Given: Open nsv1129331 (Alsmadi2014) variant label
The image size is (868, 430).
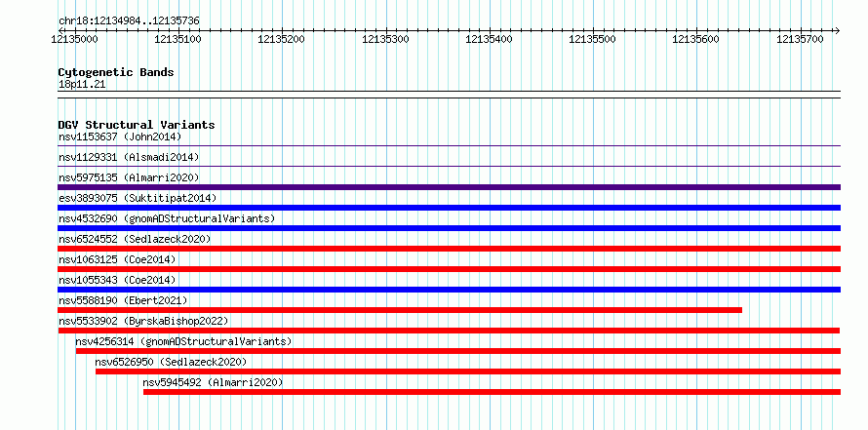Looking at the screenshot, I should click(x=129, y=157).
